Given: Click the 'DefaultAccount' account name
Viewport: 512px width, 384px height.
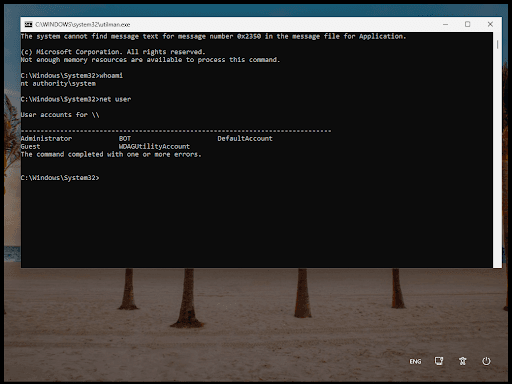Looking at the screenshot, I should pos(245,138).
